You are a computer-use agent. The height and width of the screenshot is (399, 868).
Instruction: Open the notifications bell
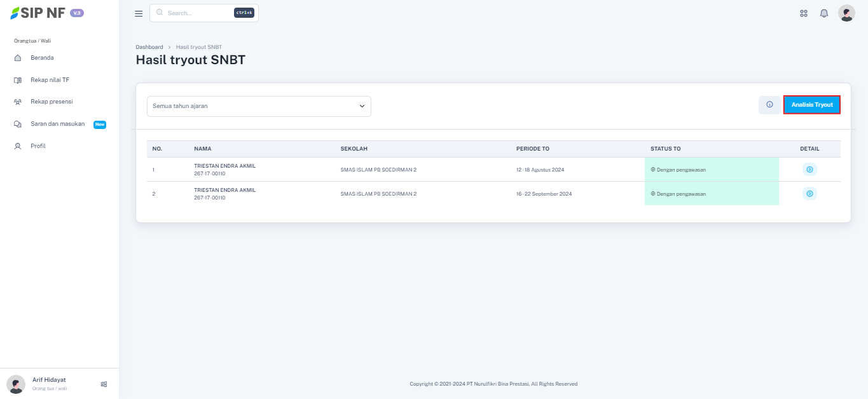[824, 13]
